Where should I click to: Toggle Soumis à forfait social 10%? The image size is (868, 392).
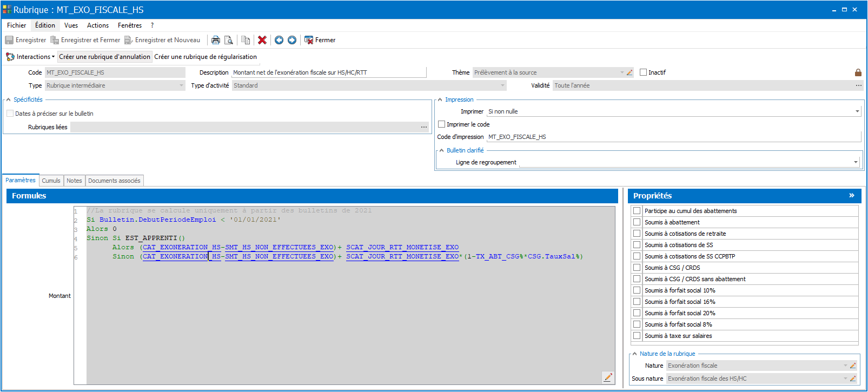(x=637, y=290)
